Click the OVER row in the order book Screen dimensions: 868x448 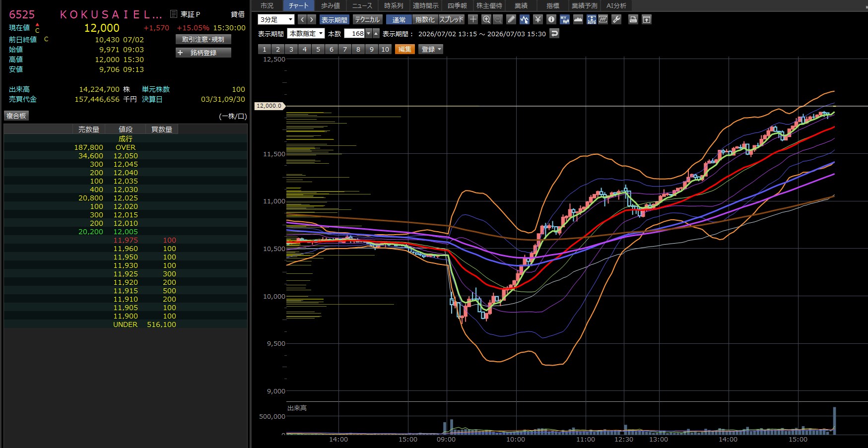126,147
